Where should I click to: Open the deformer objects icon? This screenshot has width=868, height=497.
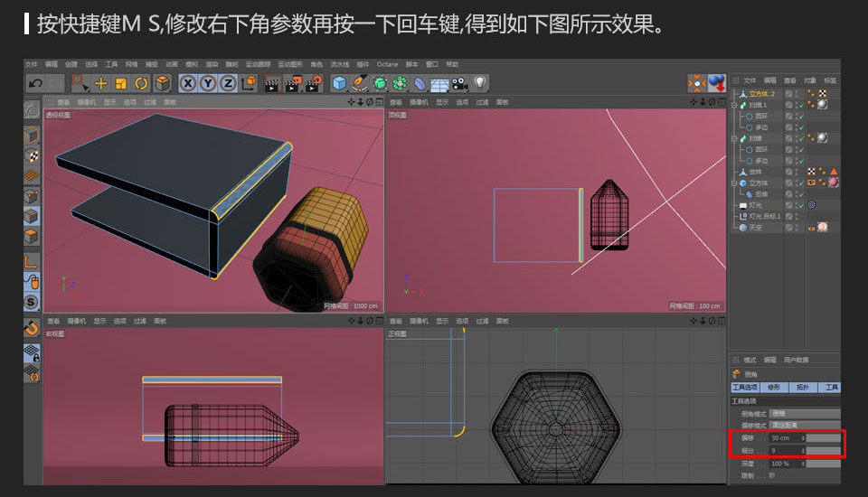click(420, 83)
